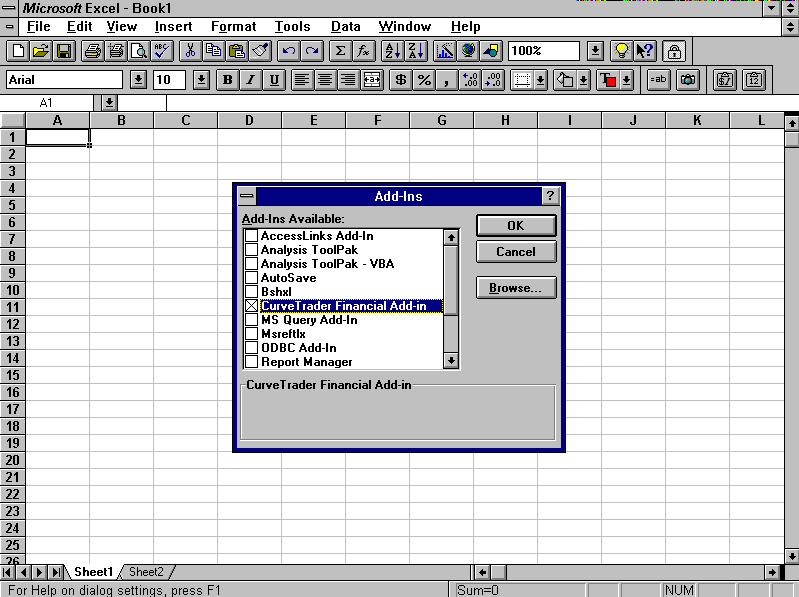The image size is (799, 597).
Task: Apply Currency Style dollar icon
Action: tap(401, 80)
